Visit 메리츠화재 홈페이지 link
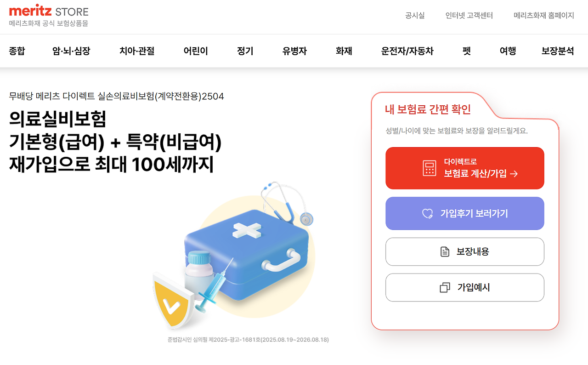Screen dimensions: 588x365 click(x=543, y=15)
